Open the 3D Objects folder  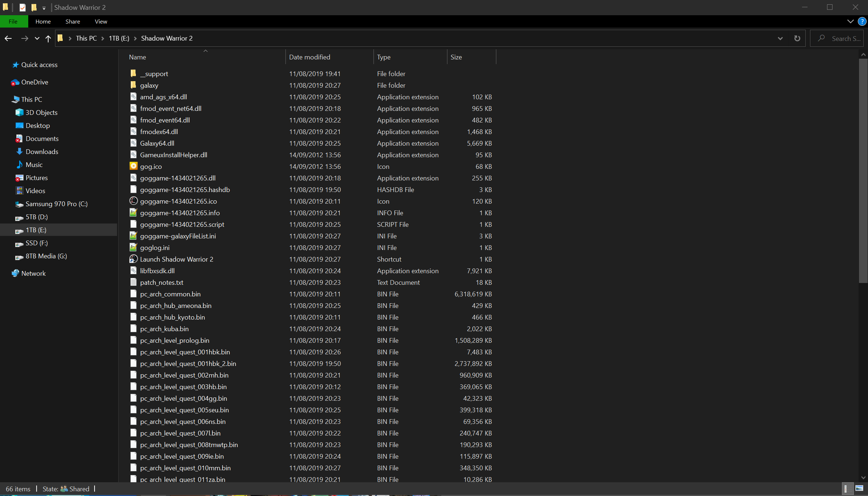click(x=41, y=113)
